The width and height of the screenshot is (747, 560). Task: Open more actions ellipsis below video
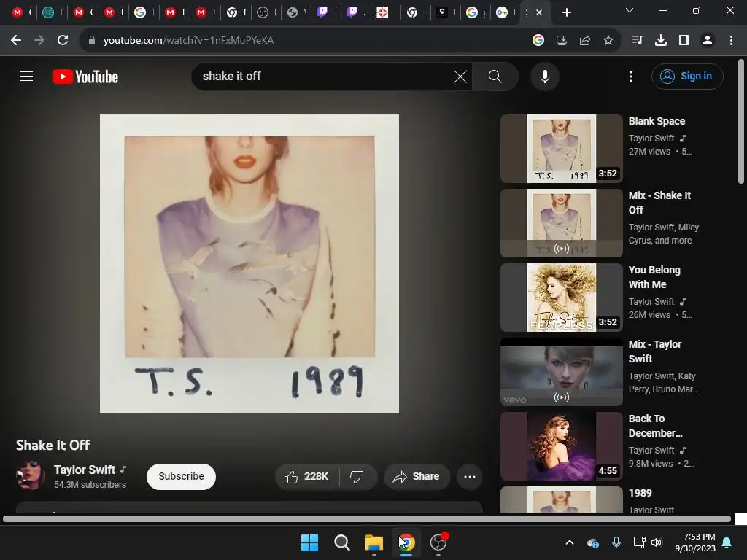click(x=470, y=477)
